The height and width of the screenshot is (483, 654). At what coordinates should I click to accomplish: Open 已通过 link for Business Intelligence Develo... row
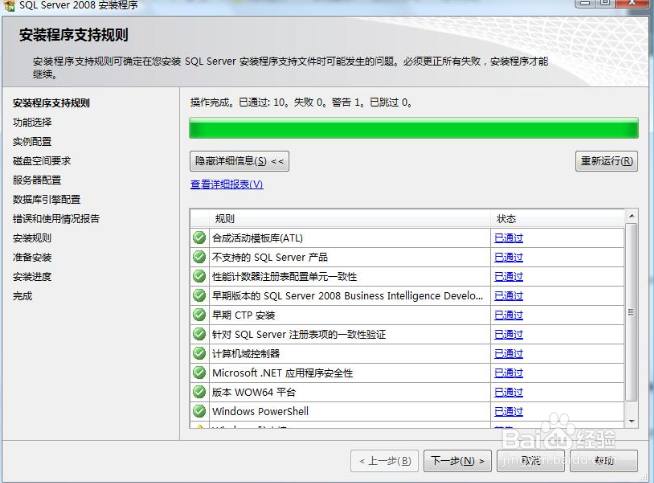tap(508, 296)
